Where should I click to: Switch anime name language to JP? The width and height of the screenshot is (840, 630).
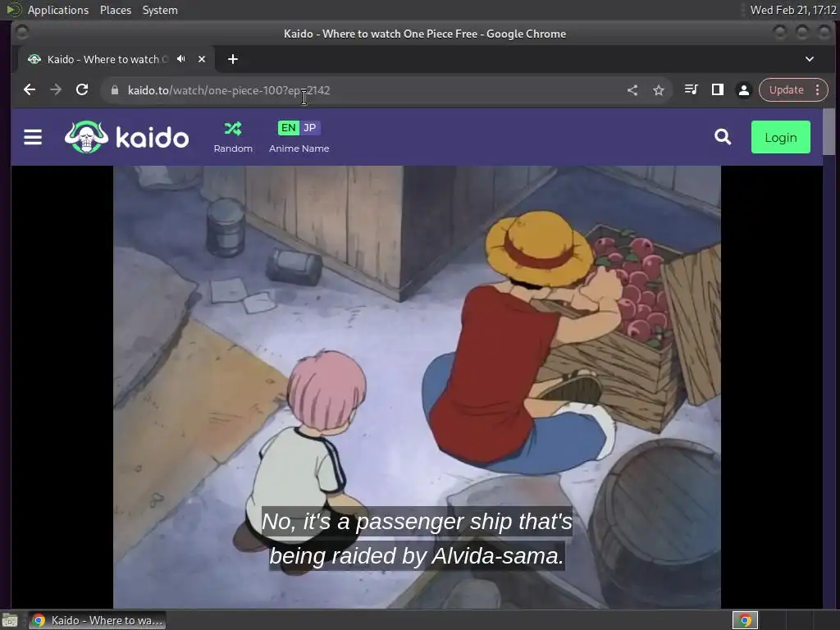click(x=309, y=127)
